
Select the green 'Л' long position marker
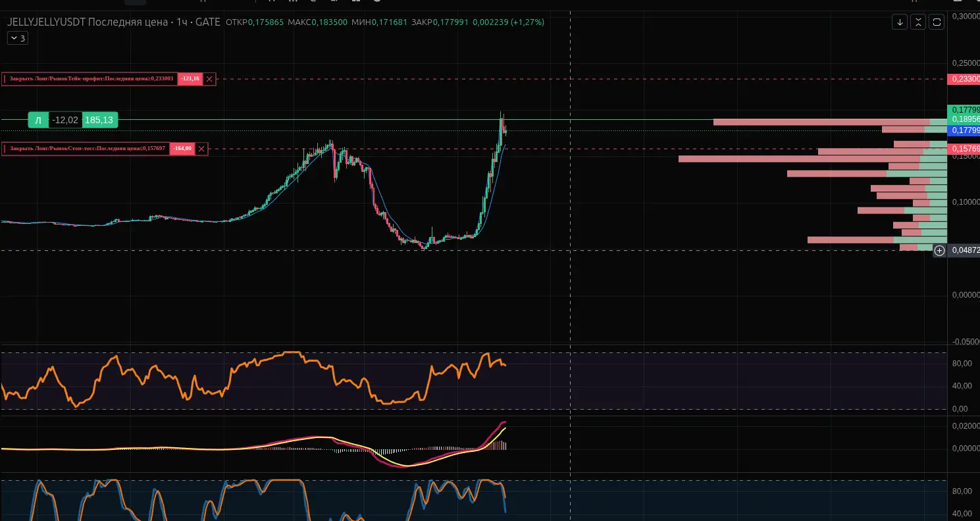tap(38, 120)
